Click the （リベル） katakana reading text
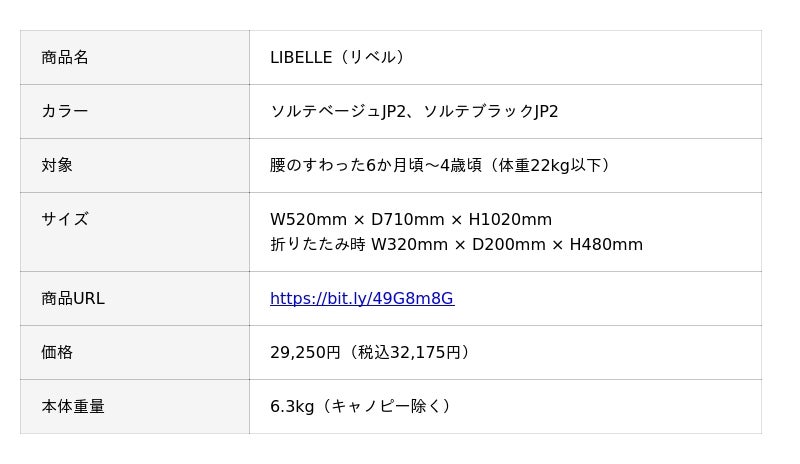 tap(372, 58)
